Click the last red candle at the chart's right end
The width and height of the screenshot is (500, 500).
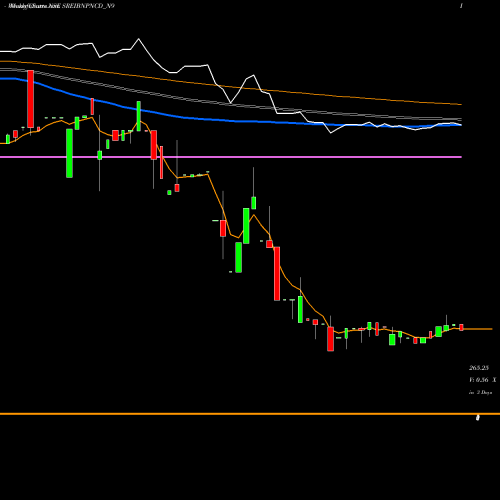(x=461, y=327)
